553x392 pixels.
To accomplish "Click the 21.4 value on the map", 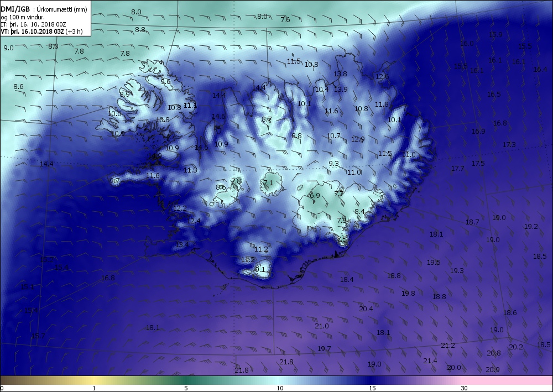I will point(430,360).
